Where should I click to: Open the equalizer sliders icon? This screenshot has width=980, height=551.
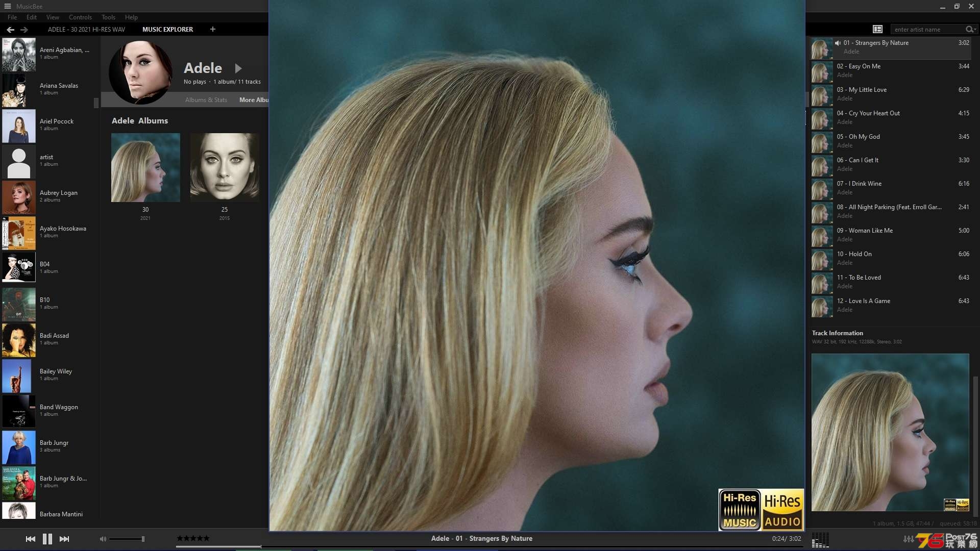click(909, 539)
